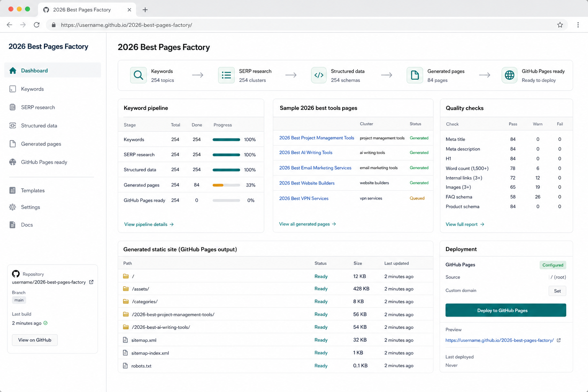Click the Structured data code icon in banner
Screen dimensions: 588x392
[318, 75]
